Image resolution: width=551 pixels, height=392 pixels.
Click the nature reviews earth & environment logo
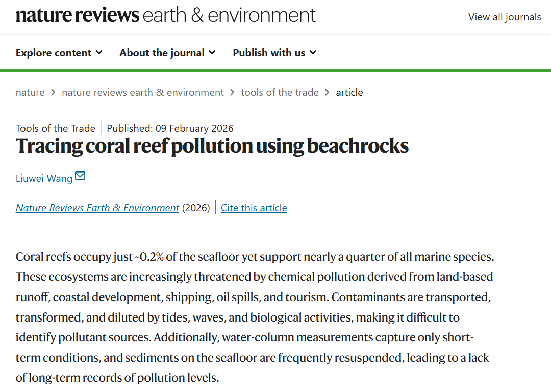point(166,16)
